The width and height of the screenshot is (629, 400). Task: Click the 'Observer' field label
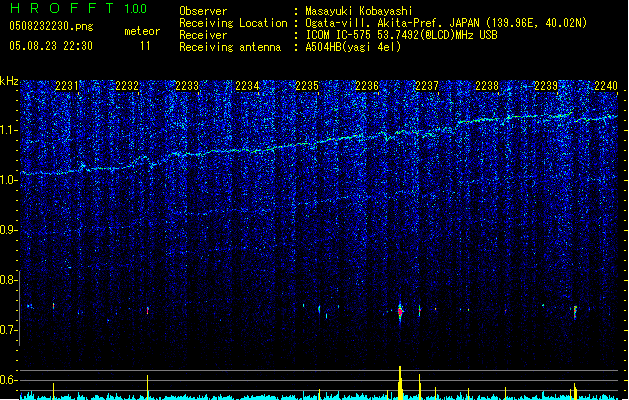click(203, 11)
